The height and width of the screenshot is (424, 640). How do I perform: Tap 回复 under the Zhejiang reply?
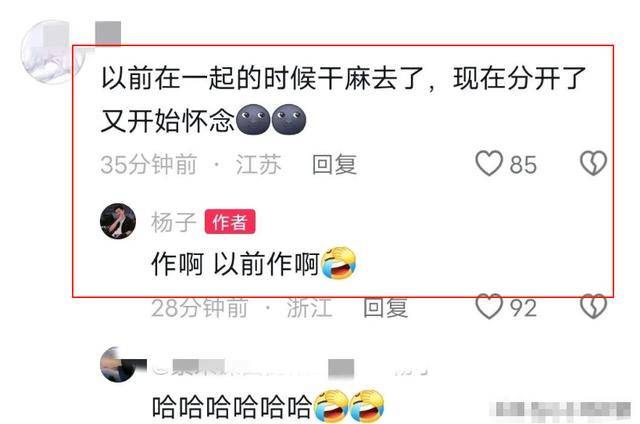pyautogui.click(x=386, y=308)
